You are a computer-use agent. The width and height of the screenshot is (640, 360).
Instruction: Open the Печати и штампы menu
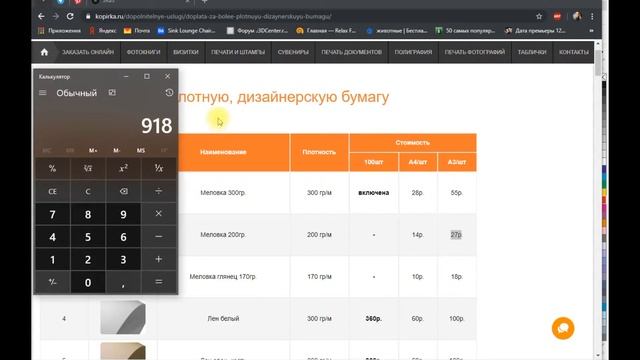click(238, 52)
